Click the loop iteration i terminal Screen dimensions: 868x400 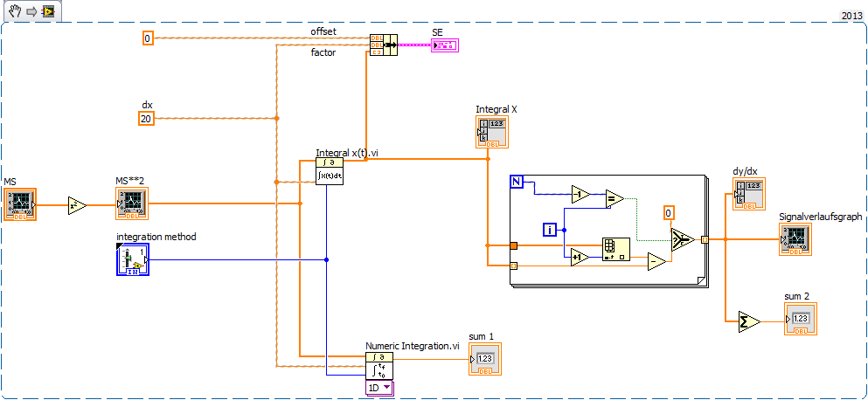point(550,230)
